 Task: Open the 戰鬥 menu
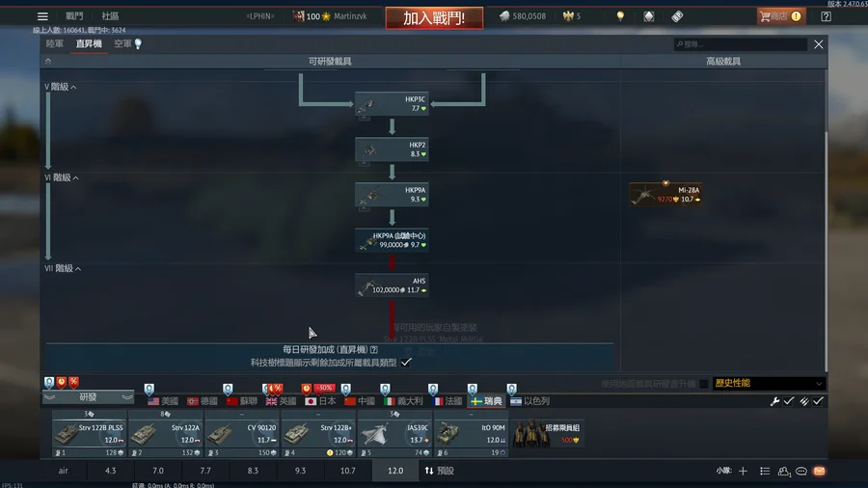(x=74, y=16)
